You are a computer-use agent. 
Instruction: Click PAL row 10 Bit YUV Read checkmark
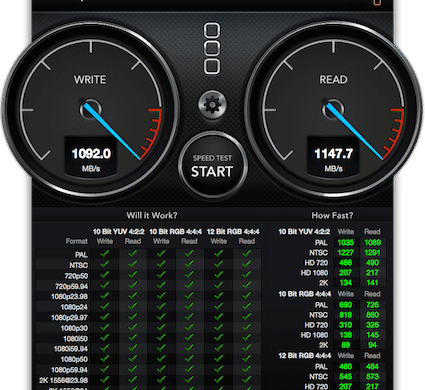click(133, 254)
